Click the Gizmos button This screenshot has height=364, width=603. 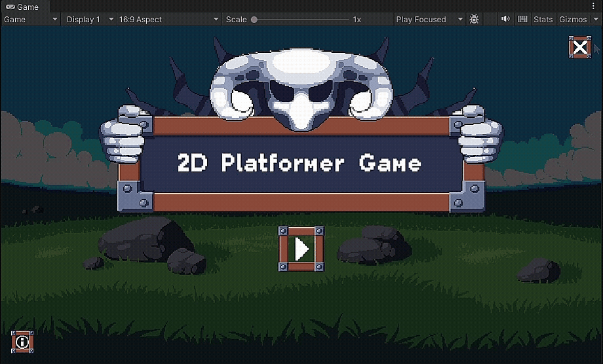(573, 20)
